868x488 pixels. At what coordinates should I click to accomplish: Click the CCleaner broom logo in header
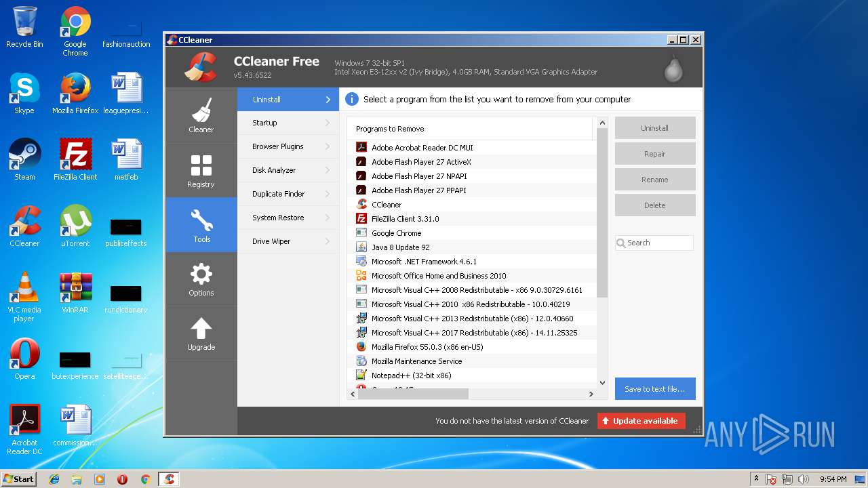[201, 66]
